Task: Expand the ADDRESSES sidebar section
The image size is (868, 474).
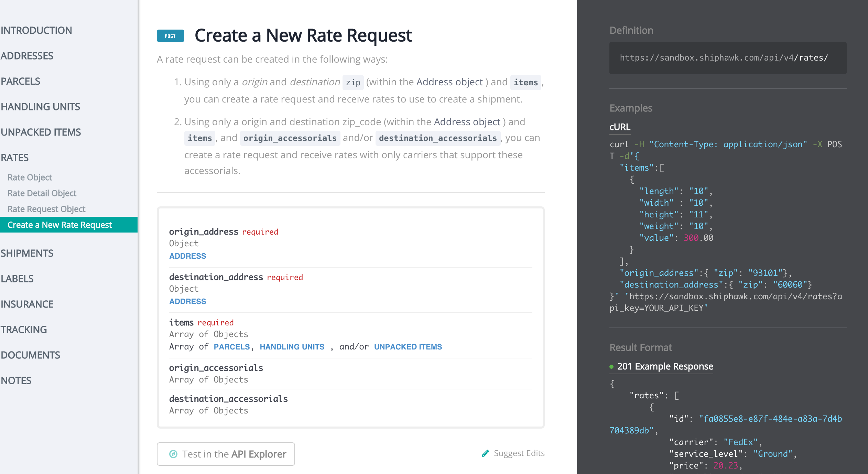Action: pyautogui.click(x=27, y=56)
